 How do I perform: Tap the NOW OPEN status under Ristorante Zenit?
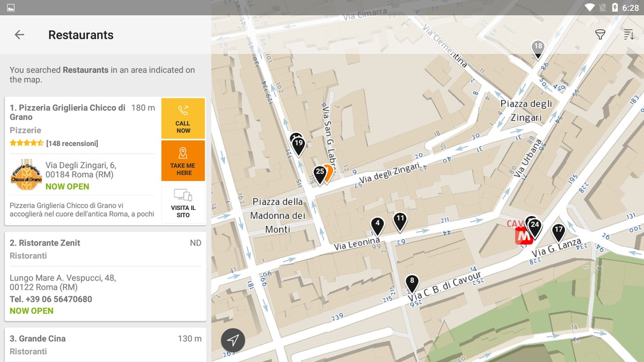click(x=31, y=311)
